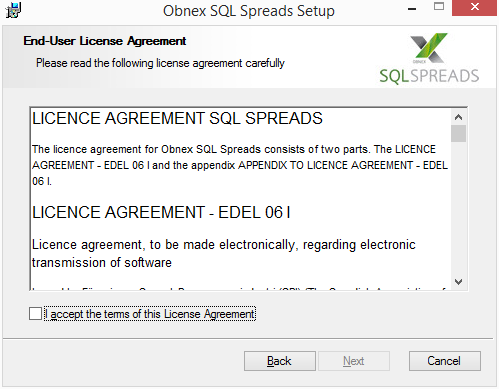Minimize the Obnex SQL Spreads Setup window

pyautogui.click(x=412, y=9)
